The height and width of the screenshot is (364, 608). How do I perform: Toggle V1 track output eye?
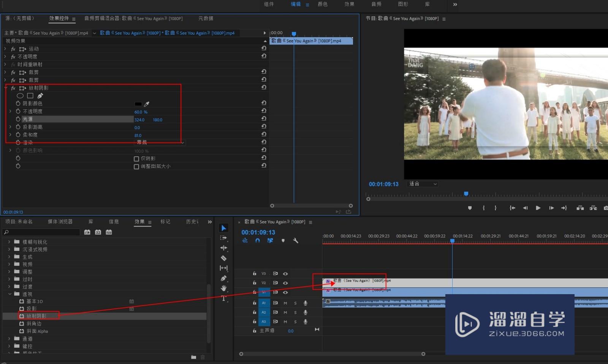pos(285,293)
